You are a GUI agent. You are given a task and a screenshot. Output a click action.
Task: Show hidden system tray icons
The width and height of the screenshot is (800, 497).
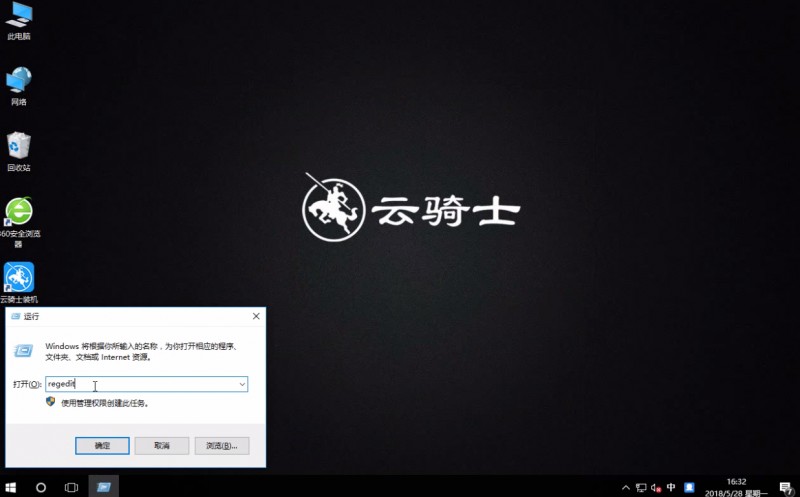pyautogui.click(x=626, y=488)
